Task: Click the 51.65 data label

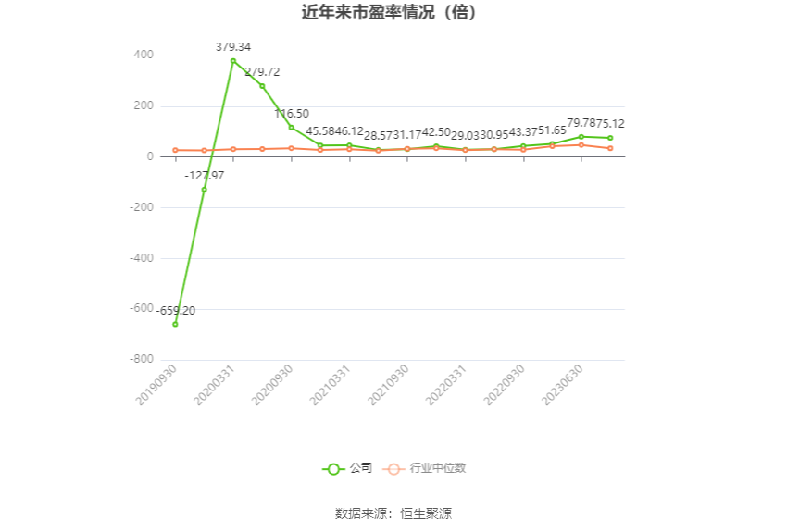Action: pos(552,130)
